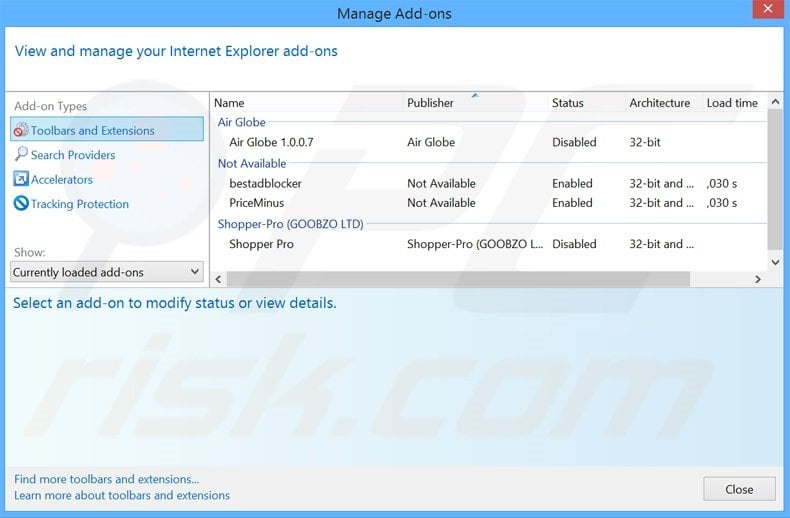Click the Air Globe group header
790x518 pixels.
coord(241,122)
